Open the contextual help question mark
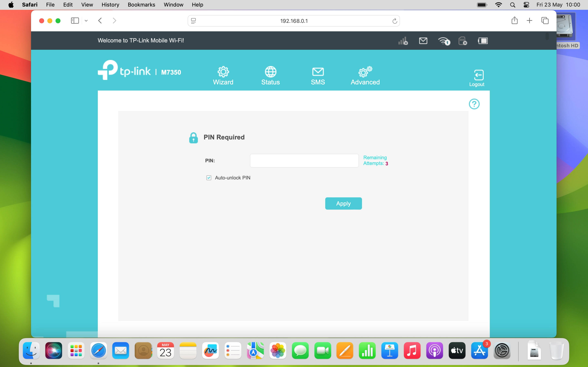The width and height of the screenshot is (588, 367). click(x=474, y=104)
